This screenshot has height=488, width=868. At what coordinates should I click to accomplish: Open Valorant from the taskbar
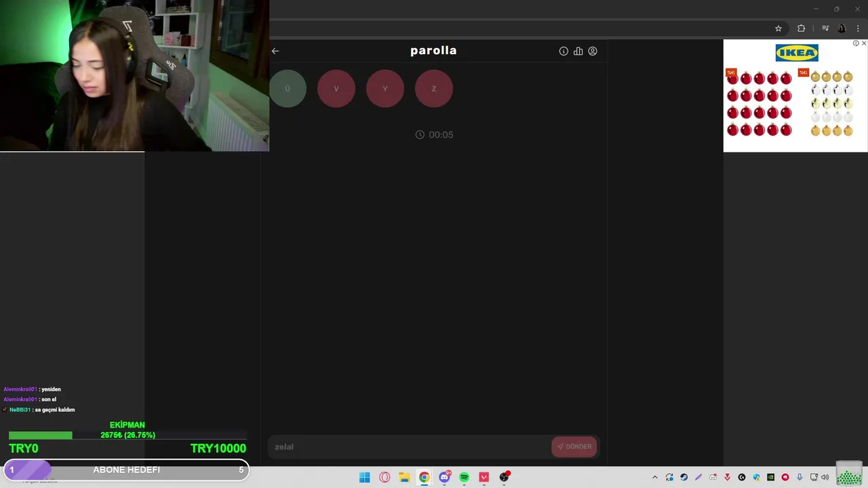pos(484,477)
